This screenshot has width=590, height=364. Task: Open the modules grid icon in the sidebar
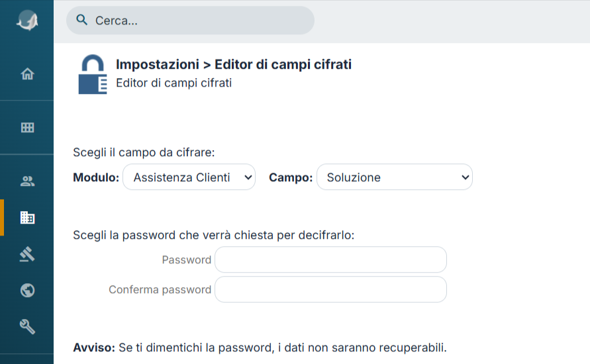27,128
